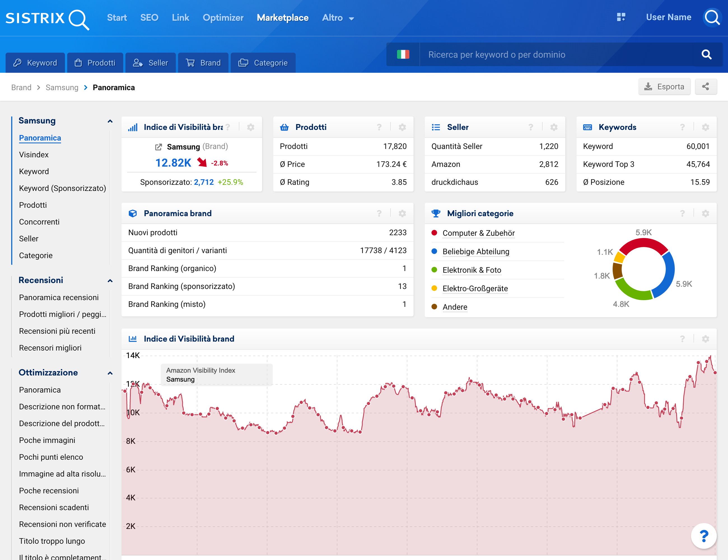Click Samsung in the breadcrumb

click(62, 87)
